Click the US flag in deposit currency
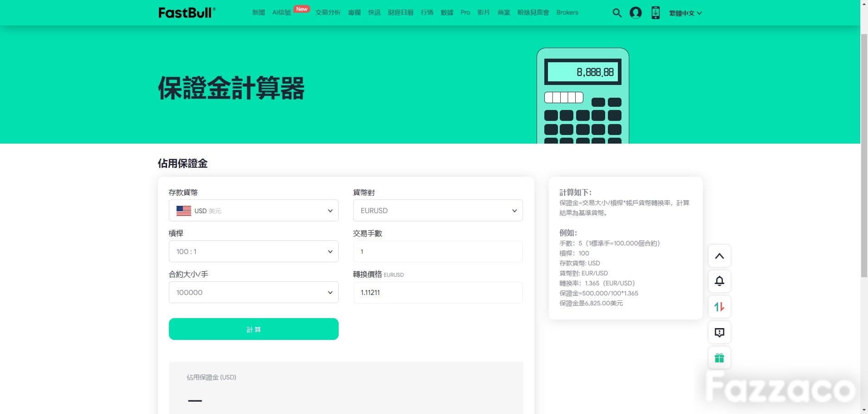 tap(183, 211)
